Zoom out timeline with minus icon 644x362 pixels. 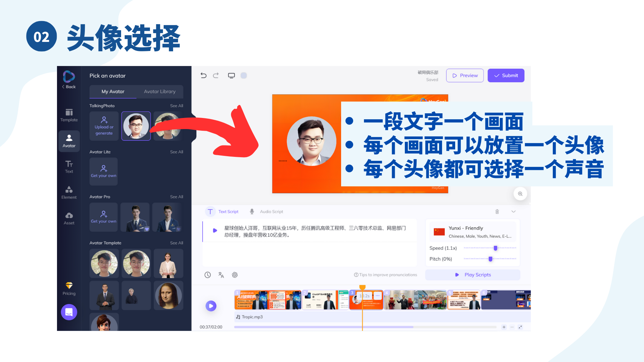(x=512, y=327)
